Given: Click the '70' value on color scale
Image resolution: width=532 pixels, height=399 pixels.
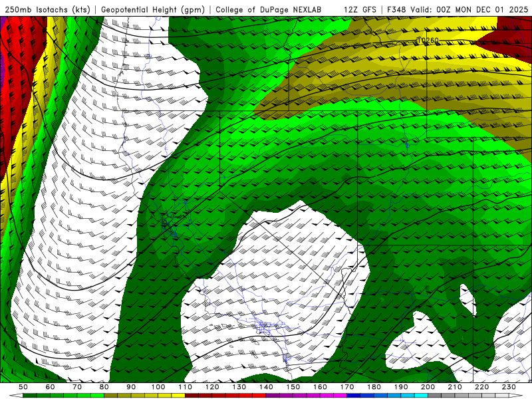Looking at the screenshot, I should [77, 387].
